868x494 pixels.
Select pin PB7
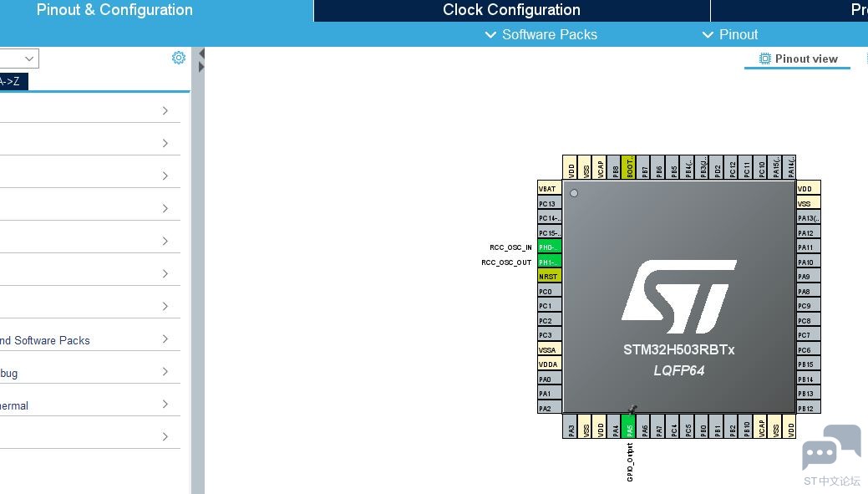click(x=644, y=166)
